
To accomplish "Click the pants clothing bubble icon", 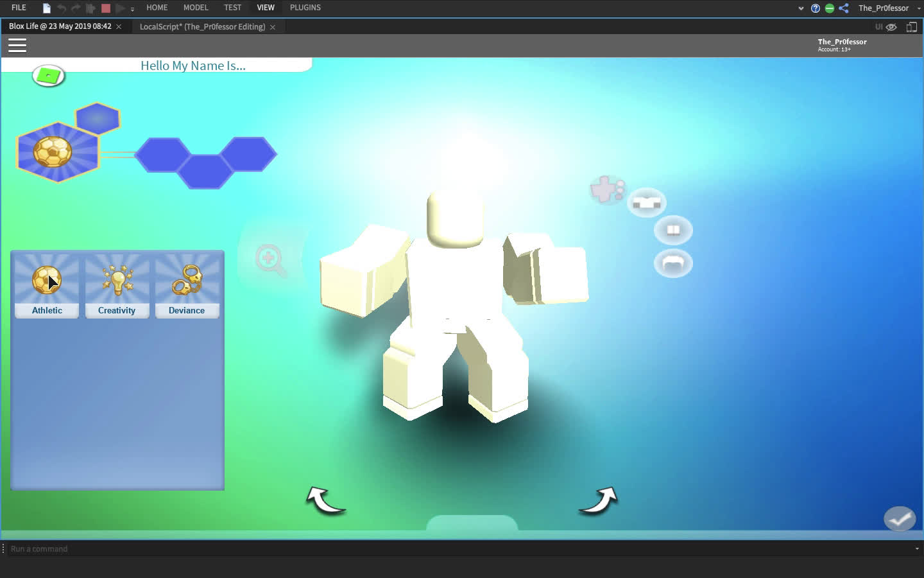I will tap(673, 230).
